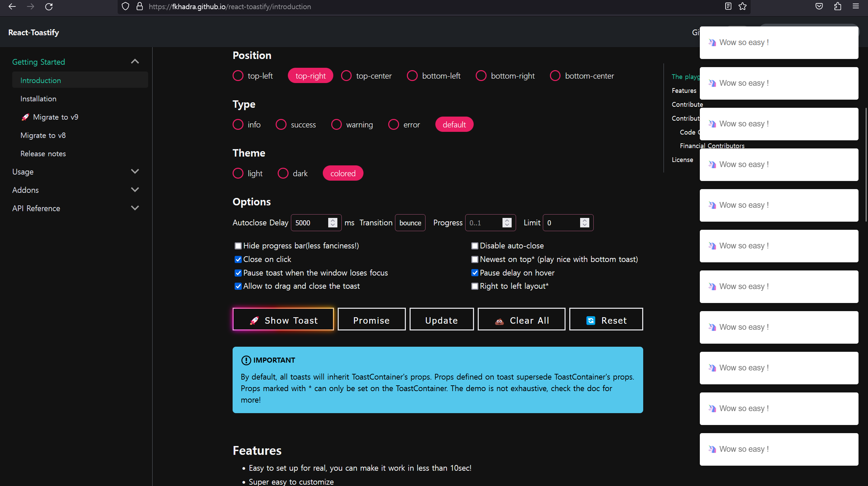Open browser extensions puzzle icon
Screen dimensions: 868x486
(837, 6)
